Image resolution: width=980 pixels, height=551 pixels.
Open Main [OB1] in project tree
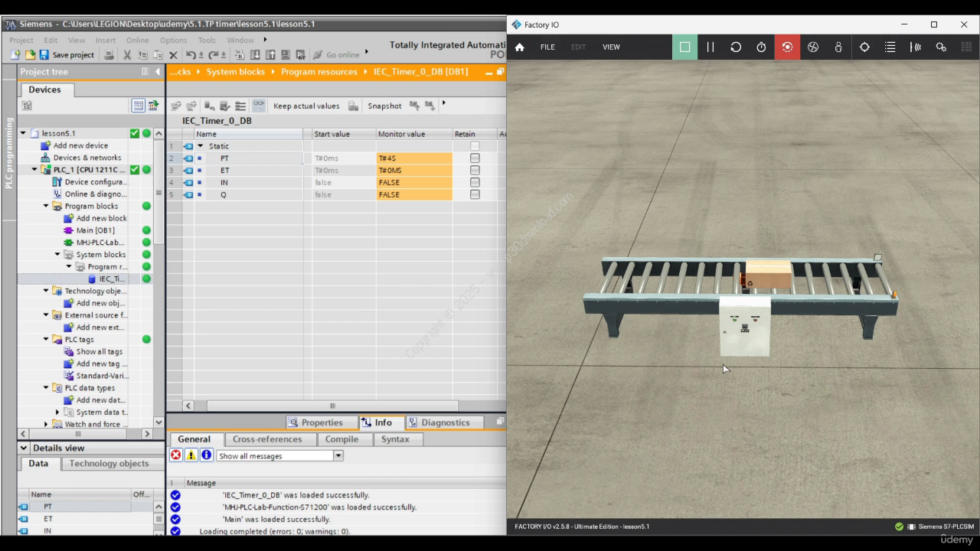pos(95,230)
